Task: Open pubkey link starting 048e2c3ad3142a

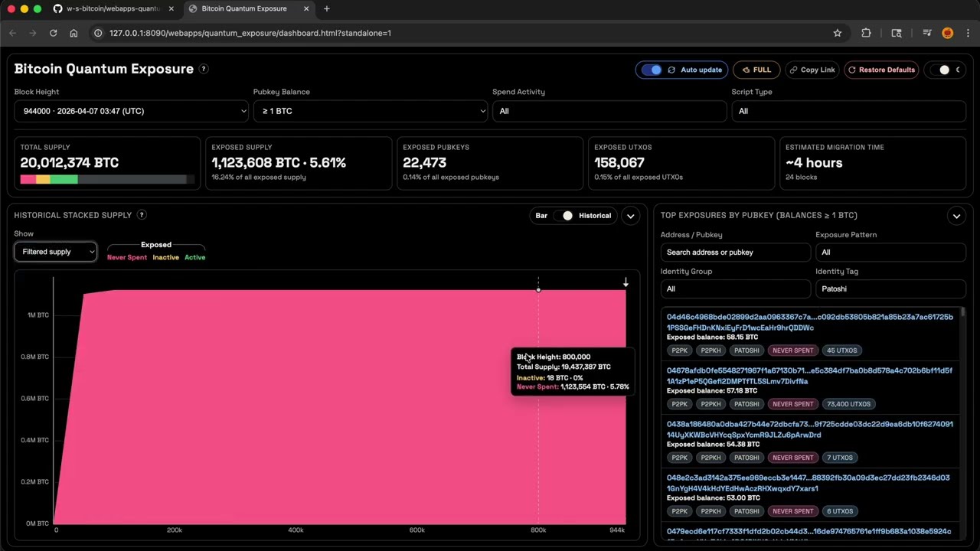Action: point(808,478)
